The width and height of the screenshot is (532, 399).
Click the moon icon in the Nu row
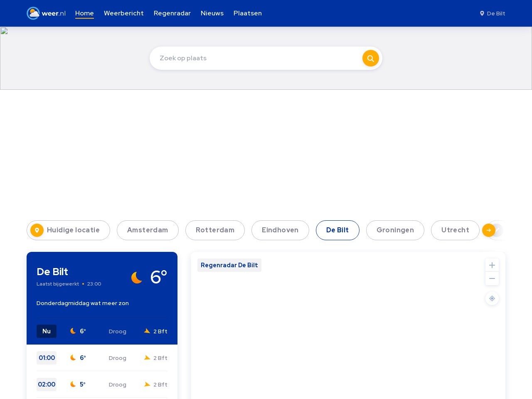click(73, 331)
